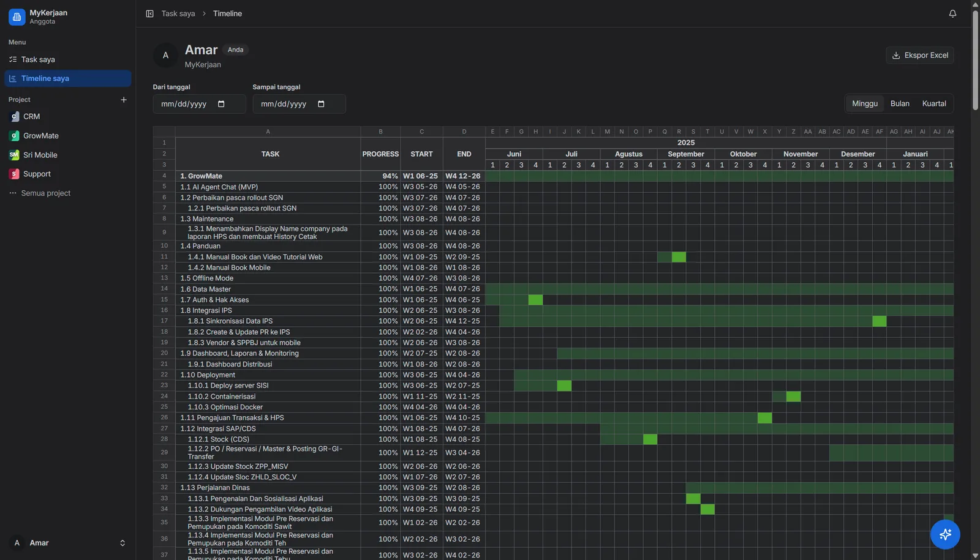The width and height of the screenshot is (980, 560).
Task: Click the task '1.8 Integrasi IPS'
Action: point(206,311)
